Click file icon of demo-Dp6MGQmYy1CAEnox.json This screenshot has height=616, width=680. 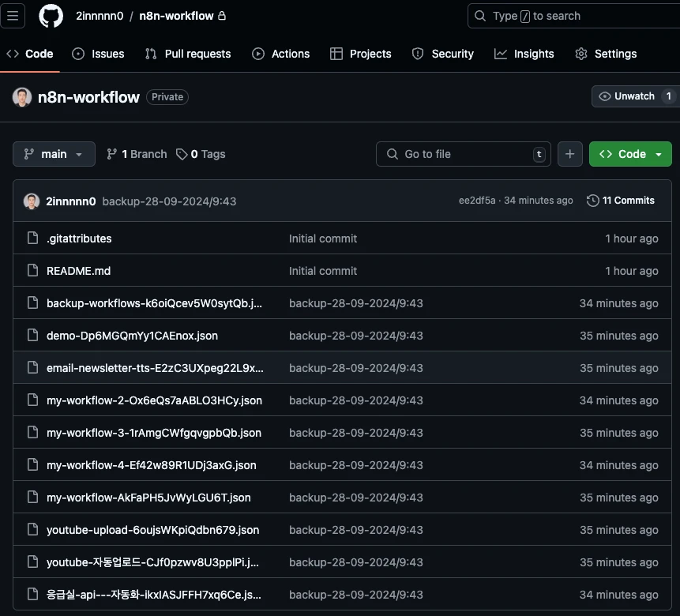pos(32,336)
